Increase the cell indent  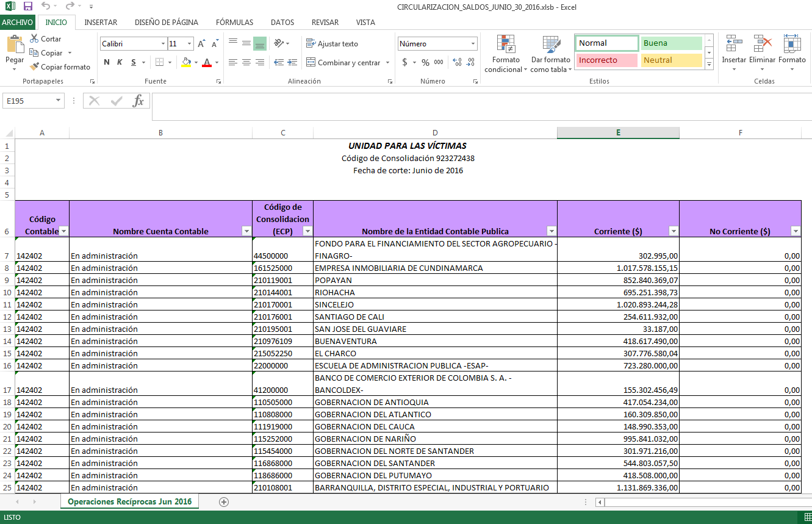[x=292, y=62]
